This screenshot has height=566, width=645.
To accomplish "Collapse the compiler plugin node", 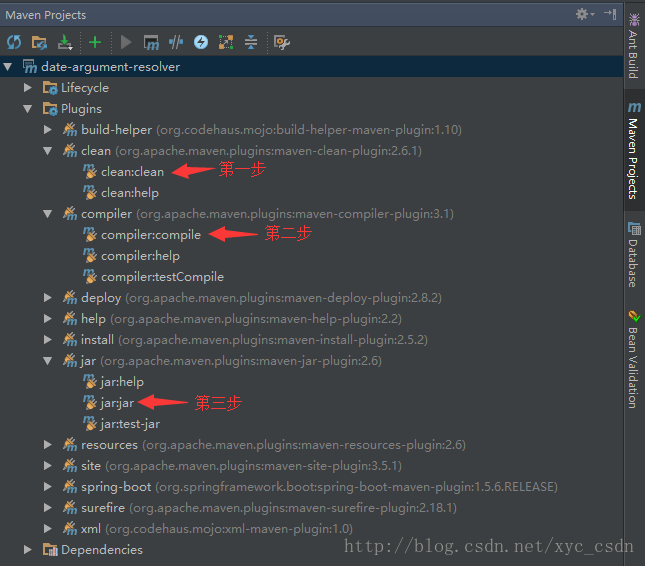I will pyautogui.click(x=48, y=214).
